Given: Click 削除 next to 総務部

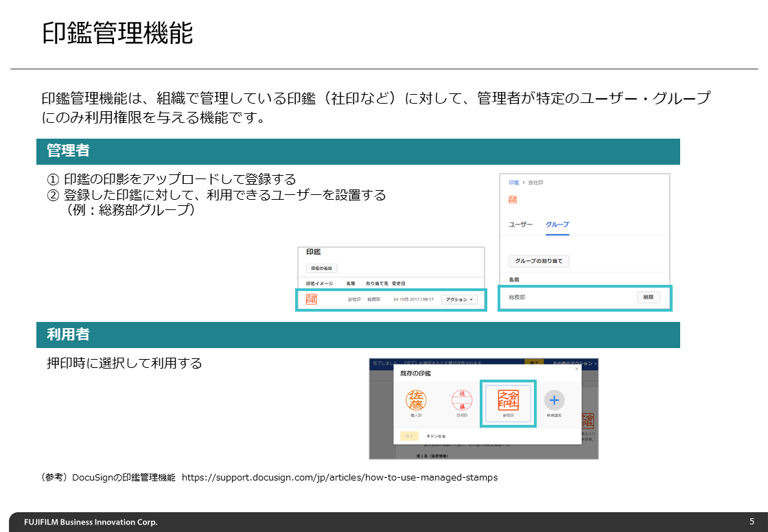Looking at the screenshot, I should click(649, 297).
